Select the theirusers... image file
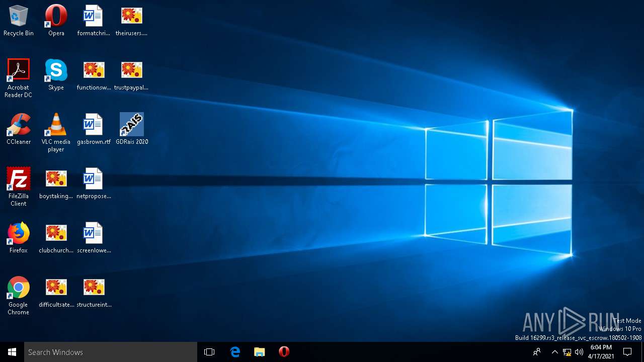The width and height of the screenshot is (644, 362). (131, 21)
